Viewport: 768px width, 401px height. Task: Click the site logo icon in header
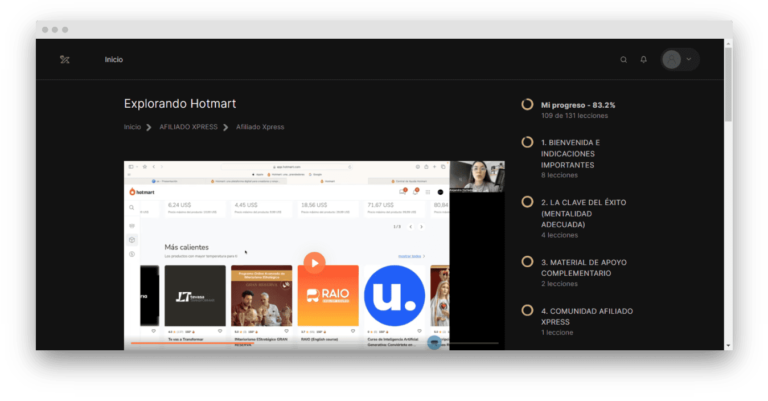tap(65, 60)
